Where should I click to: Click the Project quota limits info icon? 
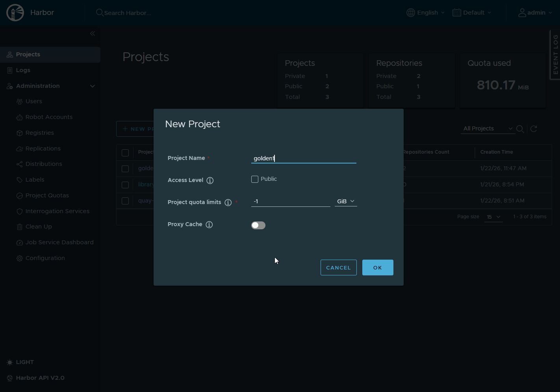tap(228, 203)
